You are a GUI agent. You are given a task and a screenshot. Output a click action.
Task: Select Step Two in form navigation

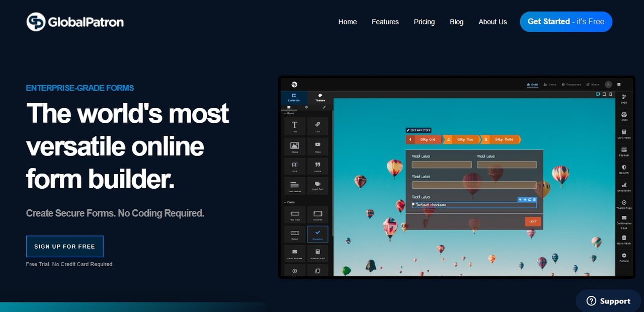point(462,139)
